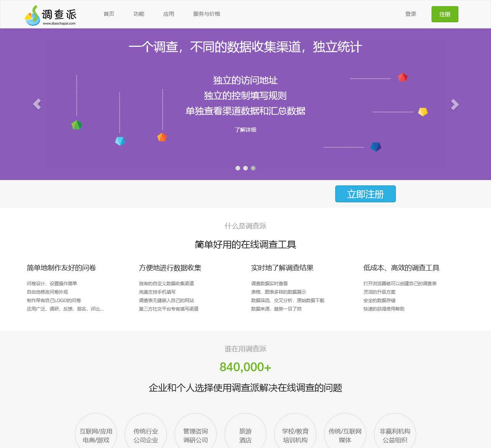Click text 数据来源,趋势一目了然
491x448 pixels.
pos(276,309)
